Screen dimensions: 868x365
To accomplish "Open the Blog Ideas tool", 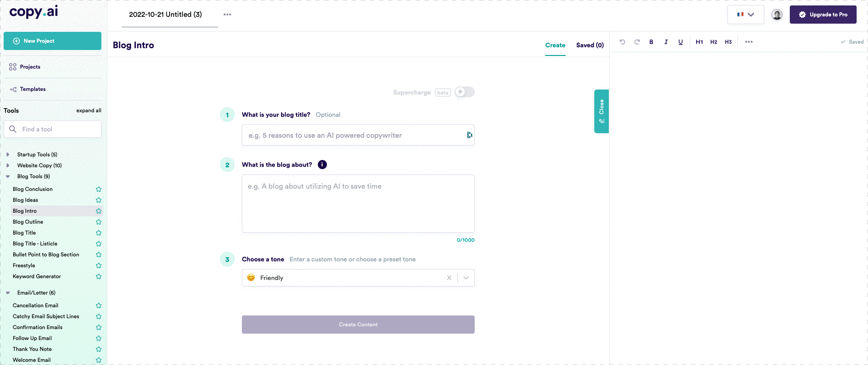I will coord(25,200).
